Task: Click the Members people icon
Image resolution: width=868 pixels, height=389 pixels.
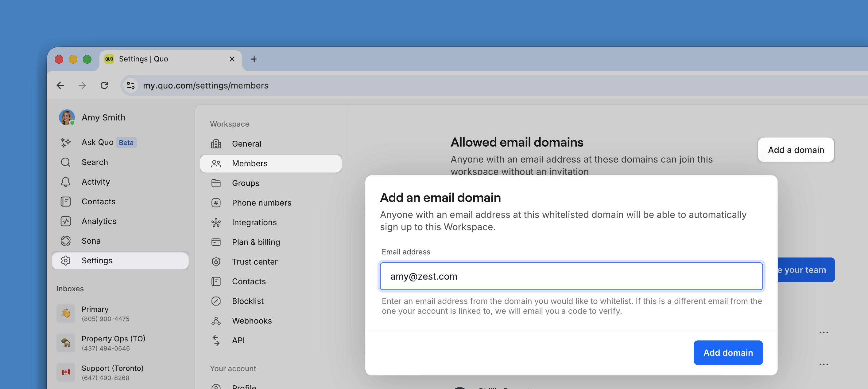Action: click(216, 164)
